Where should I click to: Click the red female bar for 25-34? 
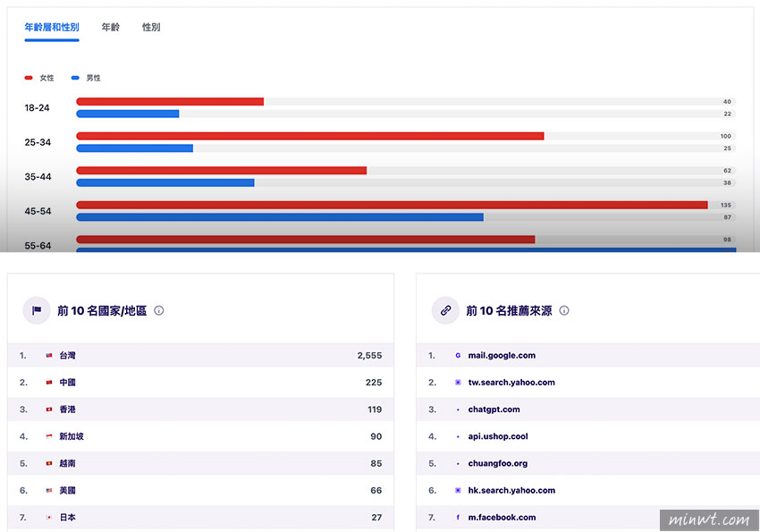click(x=310, y=136)
